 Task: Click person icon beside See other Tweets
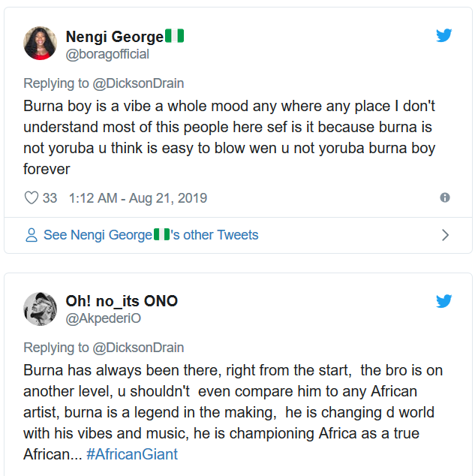tap(32, 235)
